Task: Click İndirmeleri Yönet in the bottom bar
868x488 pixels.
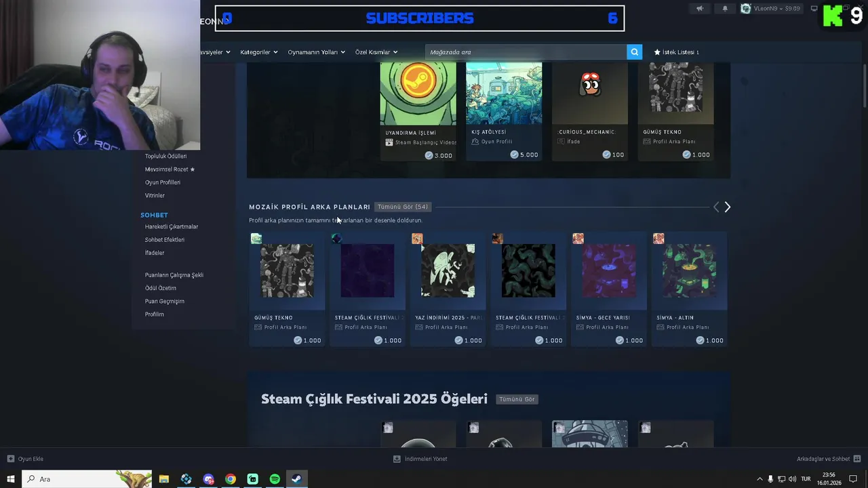Action: click(420, 459)
